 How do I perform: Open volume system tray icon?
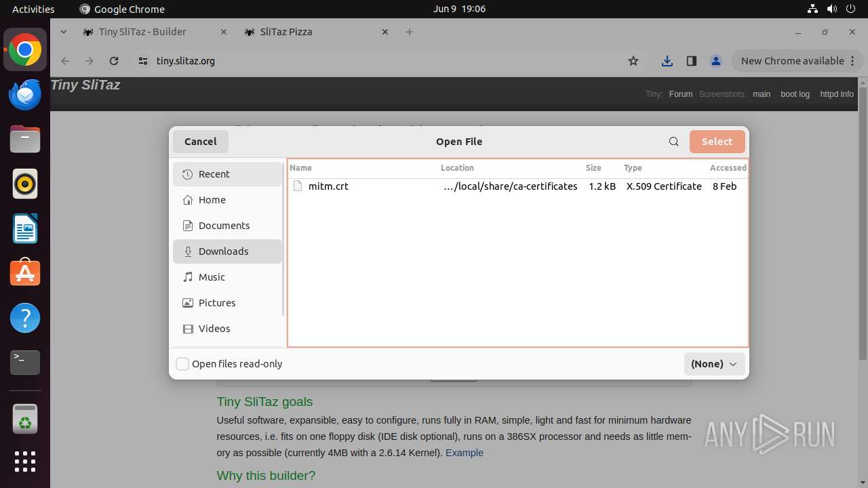(831, 9)
